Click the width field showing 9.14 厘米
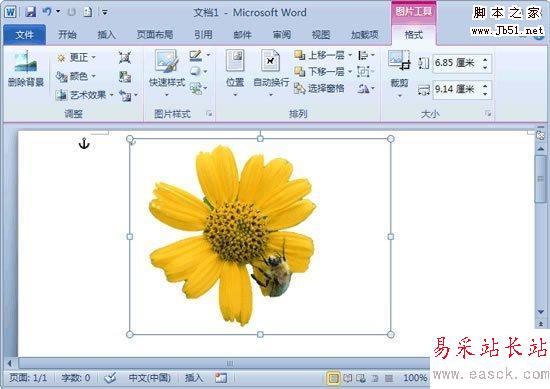 pos(457,89)
